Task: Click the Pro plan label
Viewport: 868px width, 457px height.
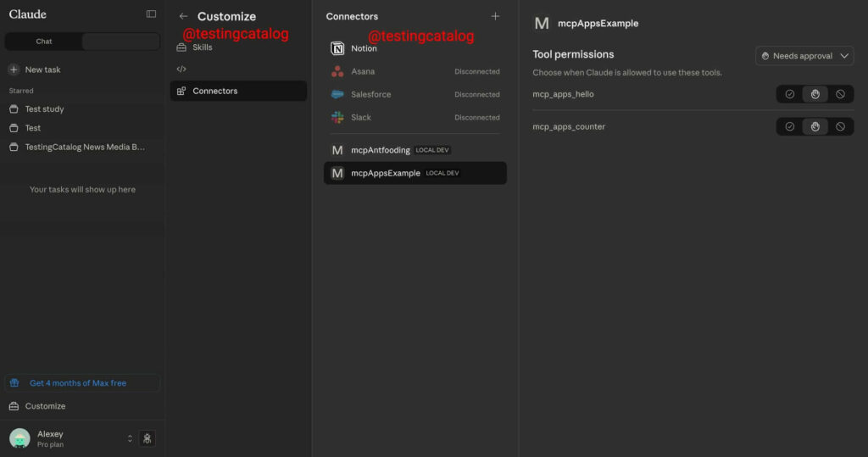Action: (x=50, y=444)
